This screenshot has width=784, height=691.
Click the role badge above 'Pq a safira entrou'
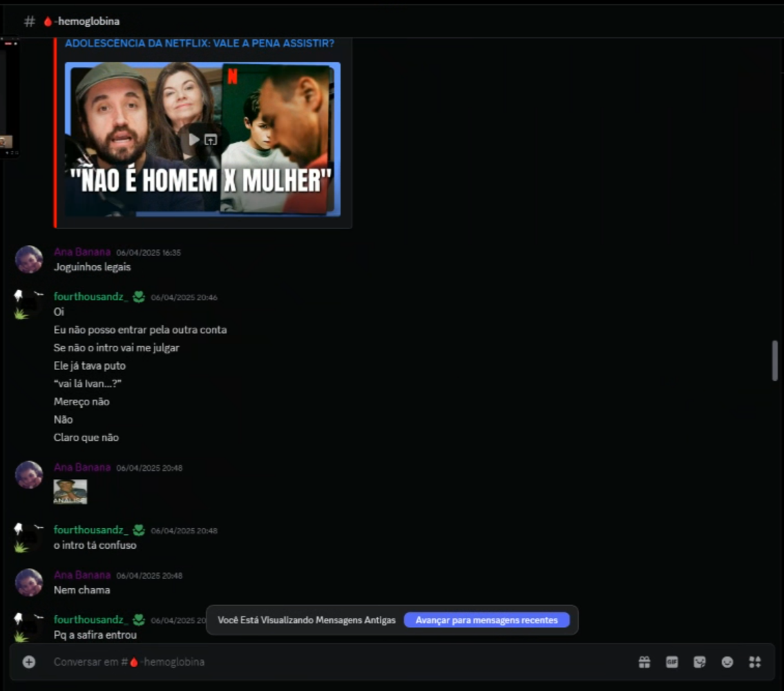pyautogui.click(x=139, y=620)
